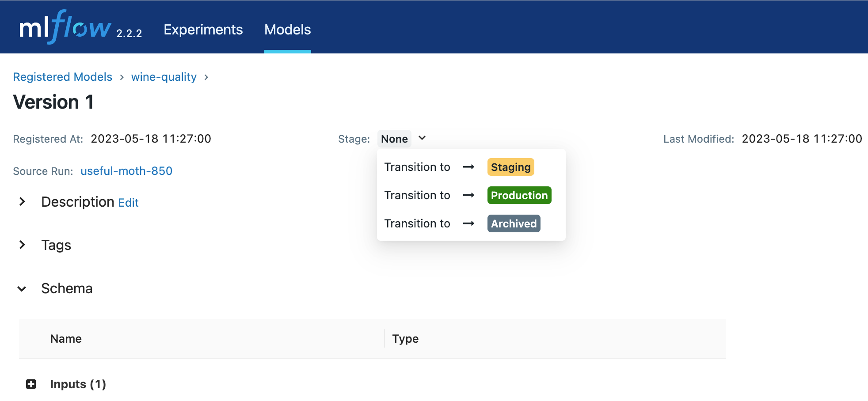Click the yellow Staging badge
The height and width of the screenshot is (401, 868).
click(x=511, y=167)
